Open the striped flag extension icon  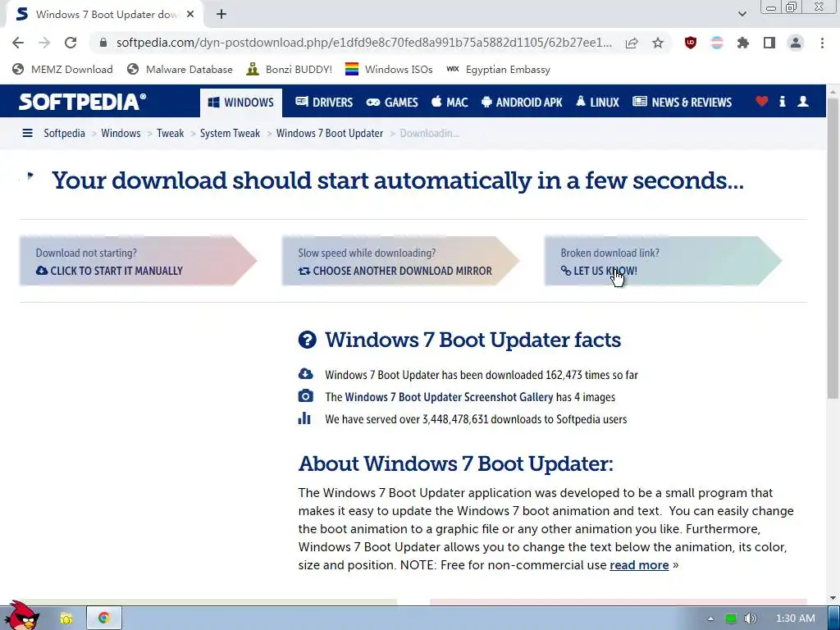(x=717, y=43)
